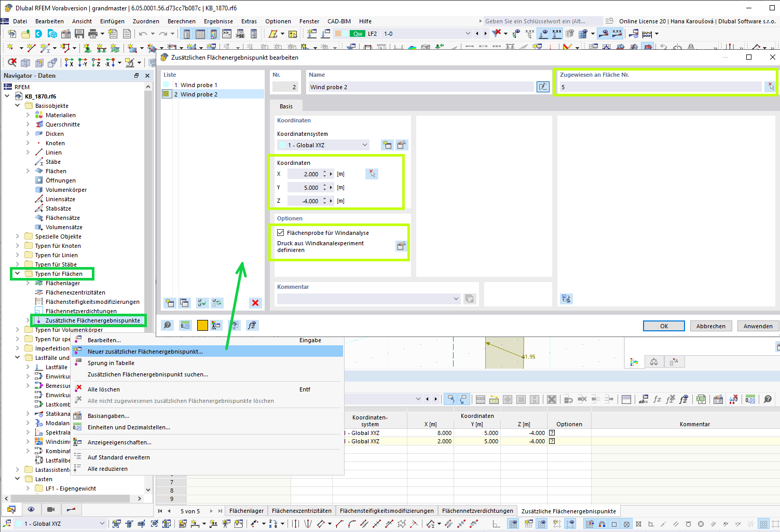Switch to the navigator Views tab camera icon

point(51,509)
